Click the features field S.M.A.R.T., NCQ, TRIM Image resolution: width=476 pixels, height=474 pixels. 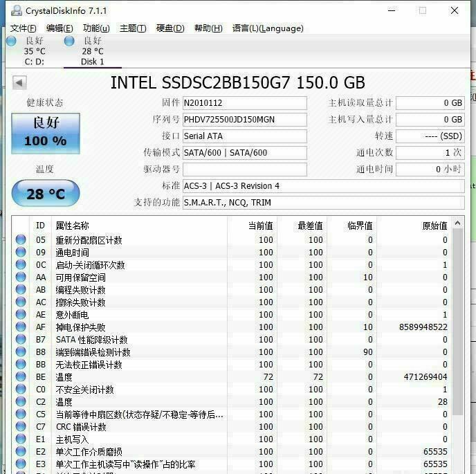pos(324,203)
